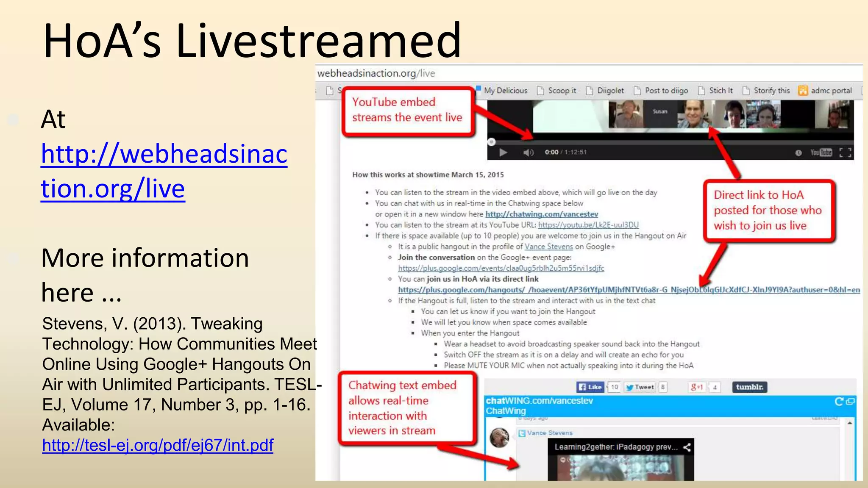
Task: Open the tesl-ej.org int.pdf link
Action: (158, 445)
